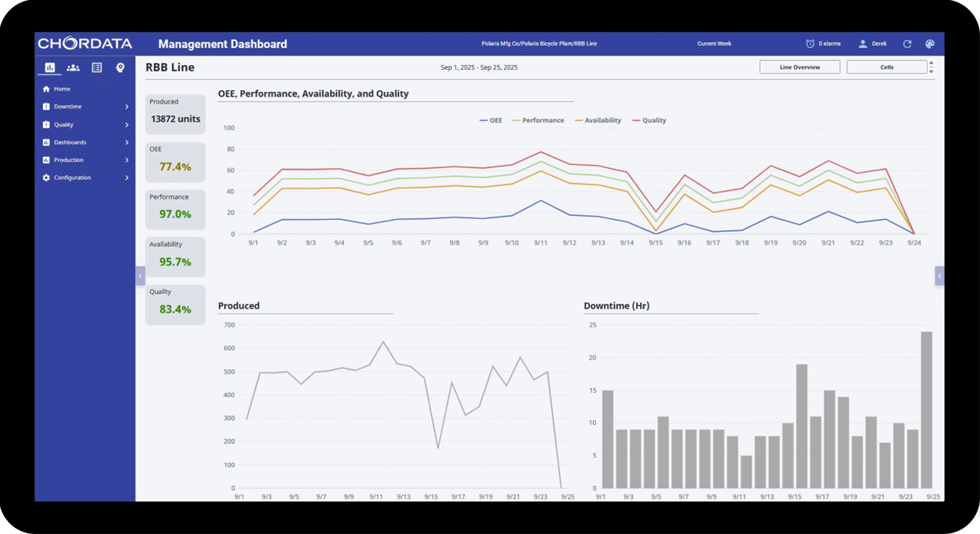Screen dimensions: 980x534
Task: Expand the Dashboards submenu arrow
Action: [126, 142]
